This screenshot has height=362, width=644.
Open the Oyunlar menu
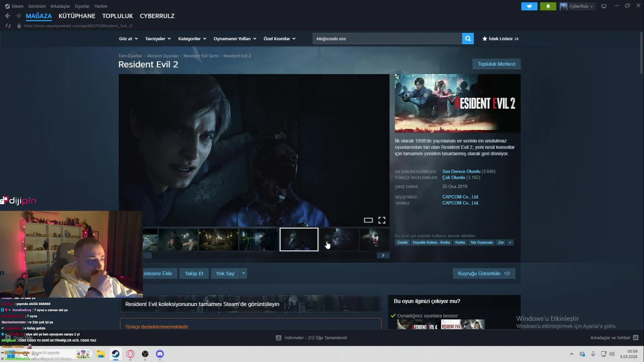pyautogui.click(x=82, y=6)
